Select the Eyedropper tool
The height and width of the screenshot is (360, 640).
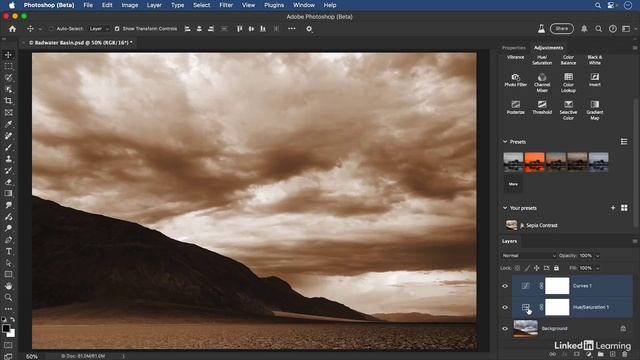tap(8, 124)
